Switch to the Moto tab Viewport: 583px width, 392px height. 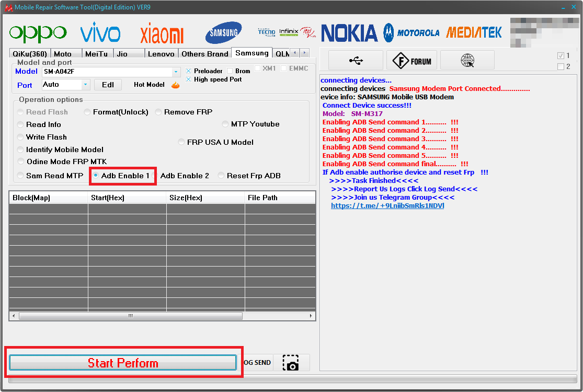click(x=65, y=54)
